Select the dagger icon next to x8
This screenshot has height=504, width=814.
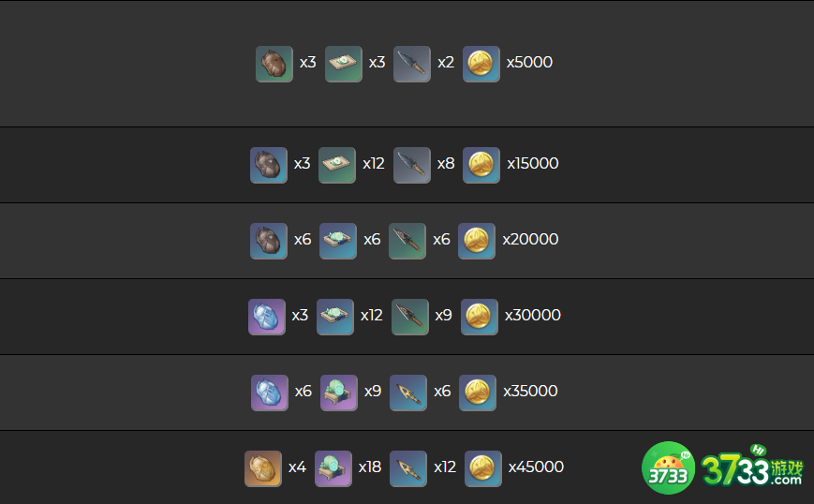pos(412,165)
